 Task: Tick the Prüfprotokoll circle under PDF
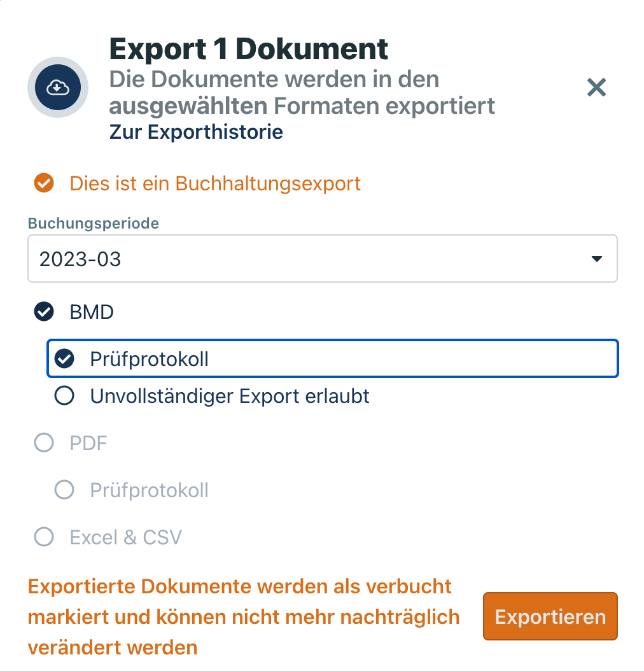click(x=64, y=490)
